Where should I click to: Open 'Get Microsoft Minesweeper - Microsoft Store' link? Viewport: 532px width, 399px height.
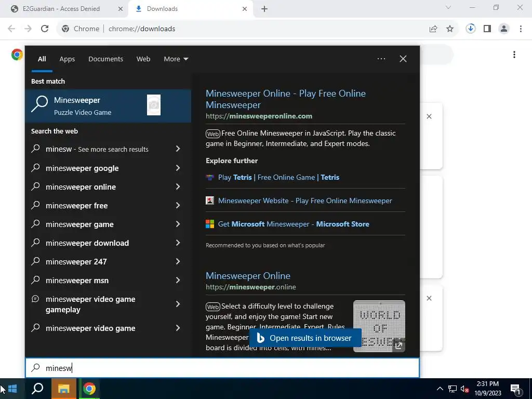(x=294, y=224)
